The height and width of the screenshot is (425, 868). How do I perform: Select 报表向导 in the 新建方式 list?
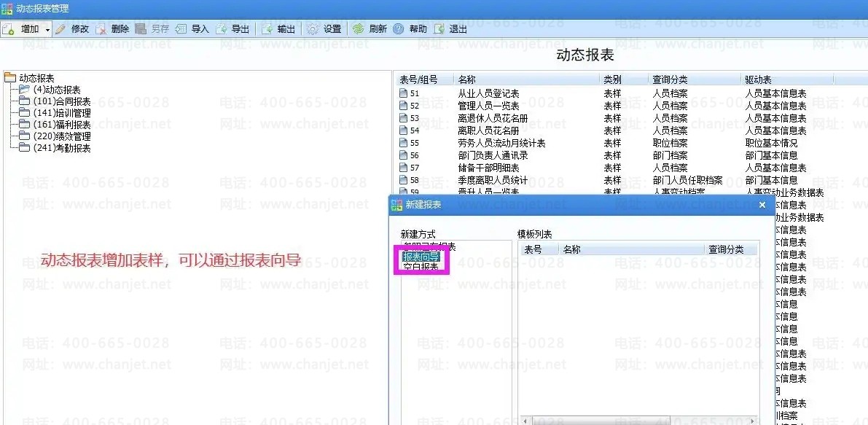[x=421, y=257]
